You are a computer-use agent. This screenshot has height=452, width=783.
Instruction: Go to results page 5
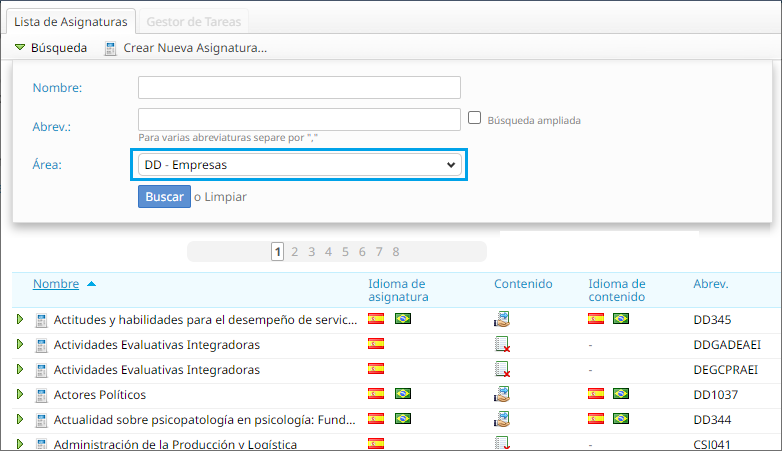345,252
